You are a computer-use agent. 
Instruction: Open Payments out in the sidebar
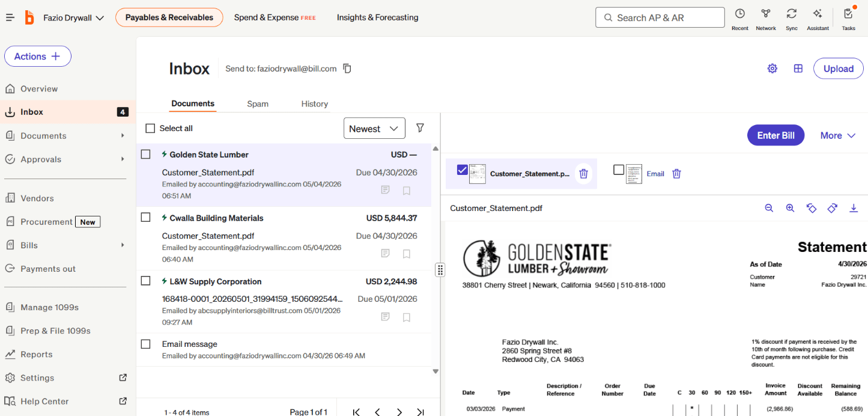48,269
